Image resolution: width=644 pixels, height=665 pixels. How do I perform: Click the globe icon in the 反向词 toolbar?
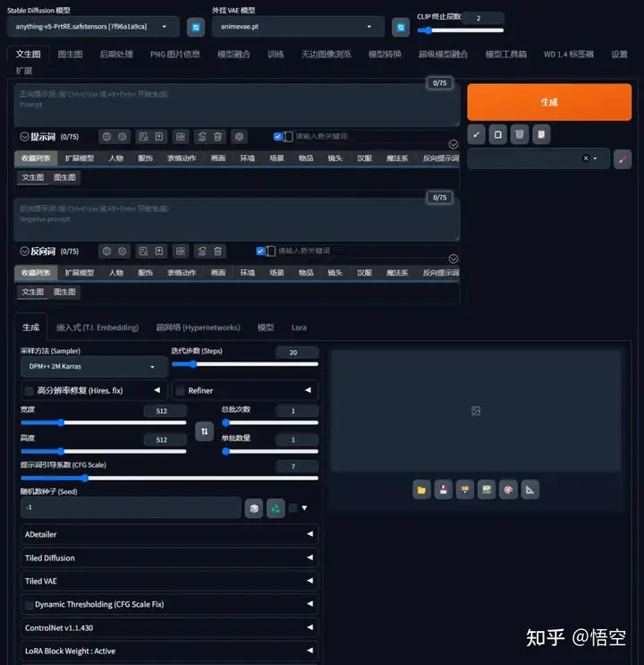[106, 252]
